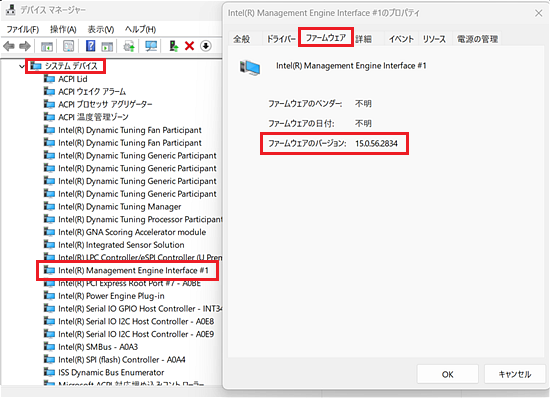Select Intel(R) Dynamic Tuning Manager
Screen dimensions: 550x398
click(x=120, y=207)
